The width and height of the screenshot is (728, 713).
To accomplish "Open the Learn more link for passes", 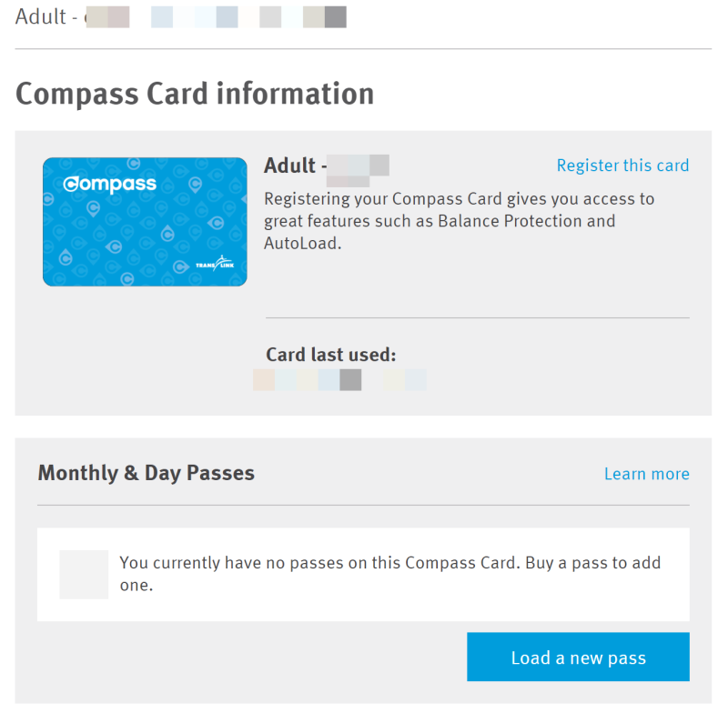I will click(x=646, y=474).
